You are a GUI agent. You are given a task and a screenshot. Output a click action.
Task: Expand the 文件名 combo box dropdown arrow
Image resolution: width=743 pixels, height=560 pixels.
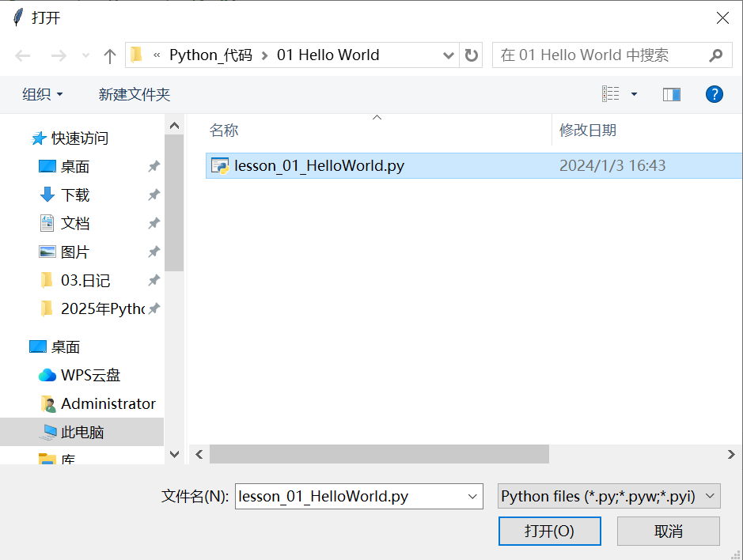point(472,496)
